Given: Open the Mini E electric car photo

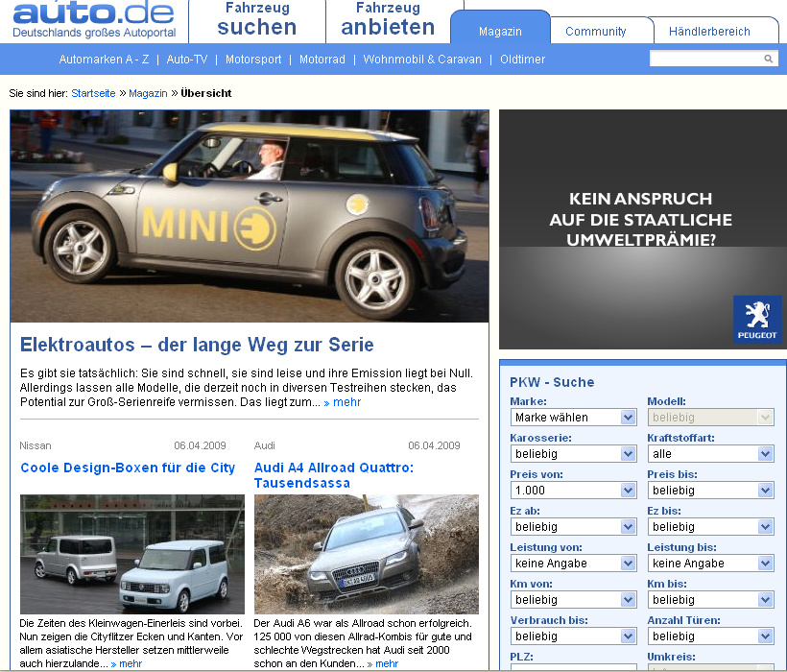Looking at the screenshot, I should (250, 216).
